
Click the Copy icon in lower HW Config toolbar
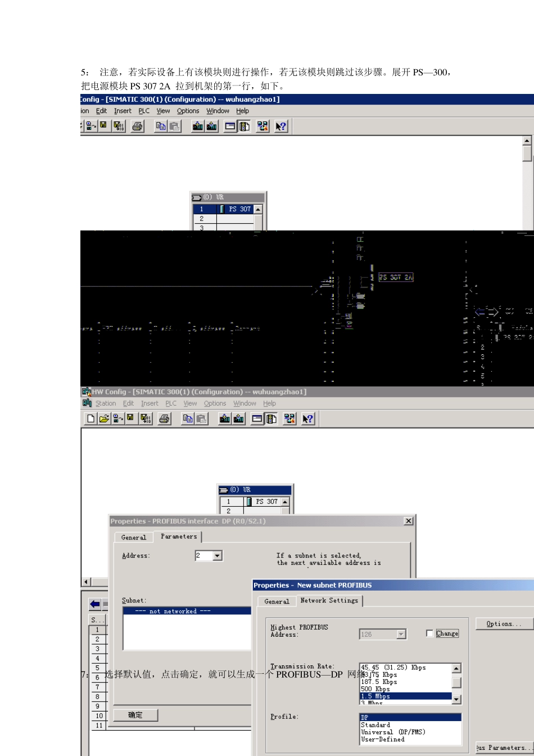click(x=188, y=418)
